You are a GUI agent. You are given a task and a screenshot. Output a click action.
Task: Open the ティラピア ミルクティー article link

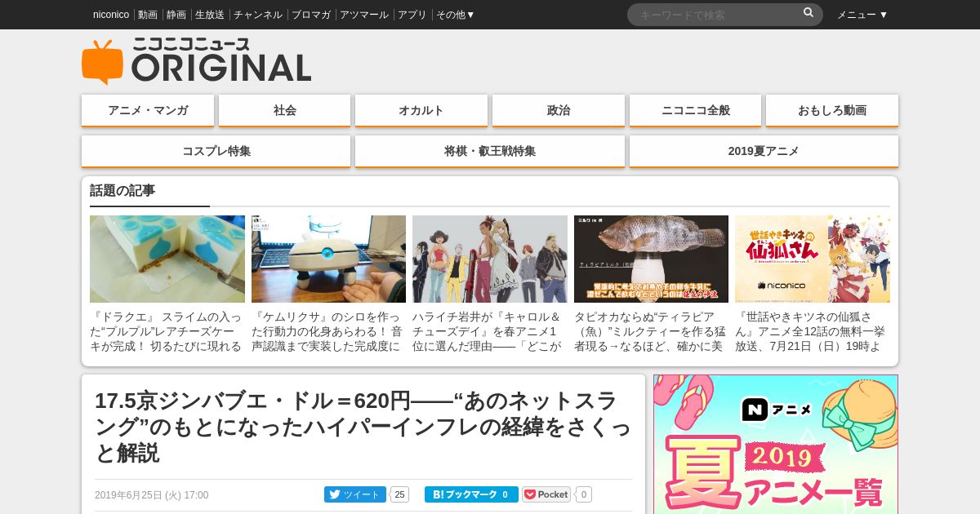coord(651,330)
